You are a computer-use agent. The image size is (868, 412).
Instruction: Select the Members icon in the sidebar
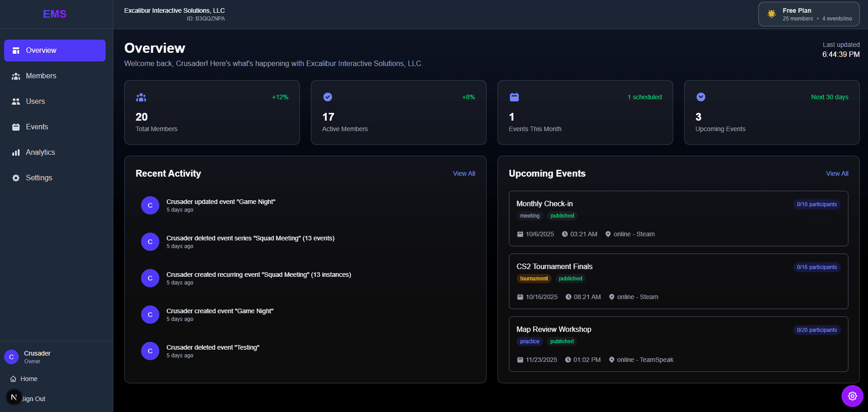pyautogui.click(x=16, y=76)
